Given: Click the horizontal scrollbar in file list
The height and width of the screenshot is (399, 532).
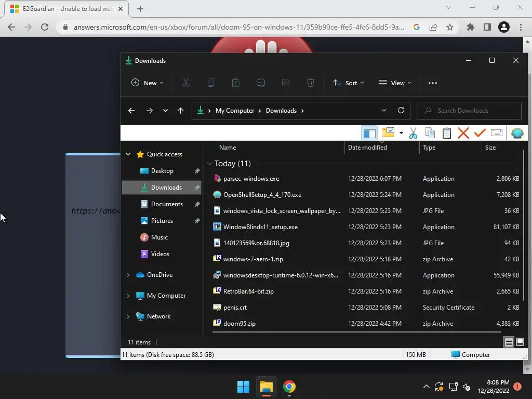Looking at the screenshot, I should click(x=356, y=332).
